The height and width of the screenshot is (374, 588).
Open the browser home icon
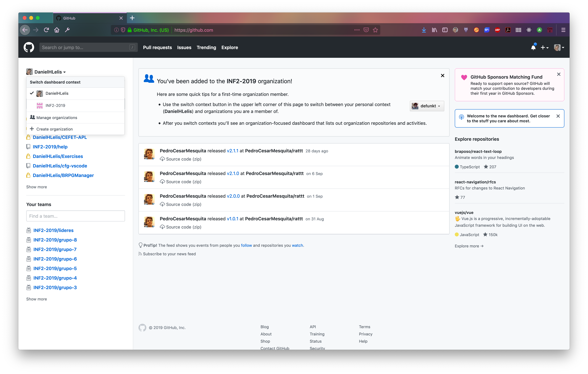(x=57, y=30)
